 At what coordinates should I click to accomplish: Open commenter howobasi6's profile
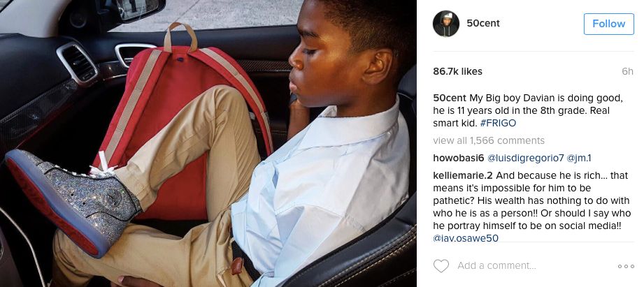click(x=459, y=159)
